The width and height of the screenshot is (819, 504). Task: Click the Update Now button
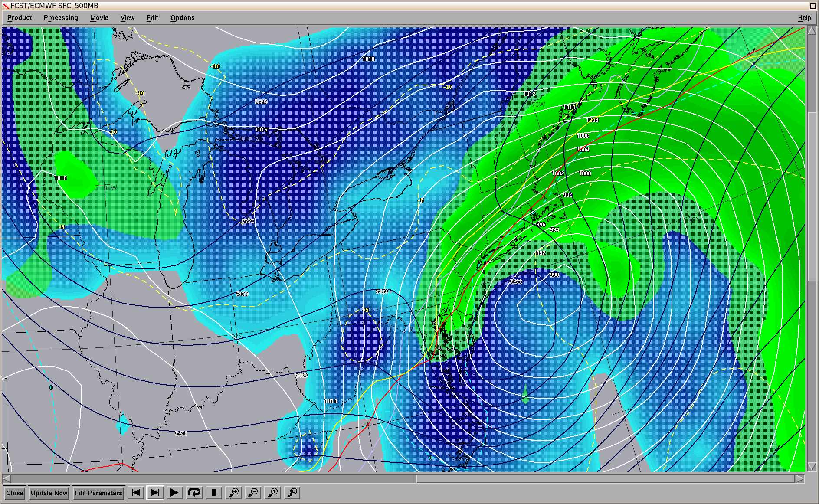49,493
